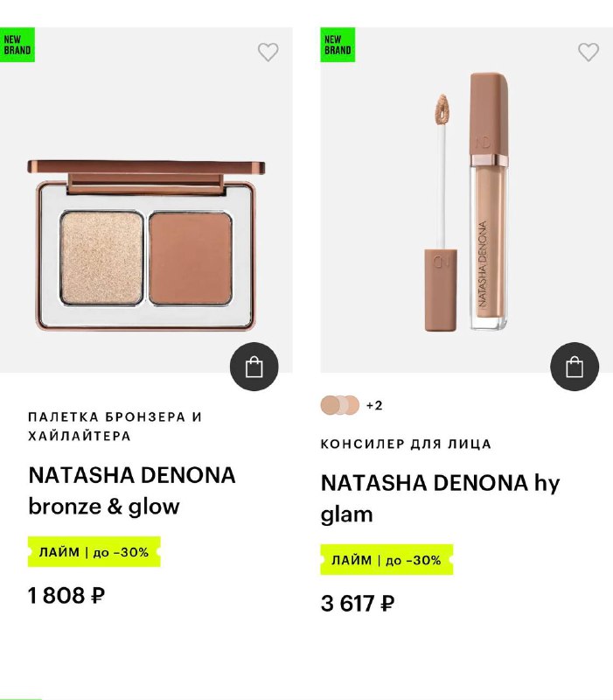Expand the +2 additional shades
The height and width of the screenshot is (700, 613).
(x=374, y=405)
